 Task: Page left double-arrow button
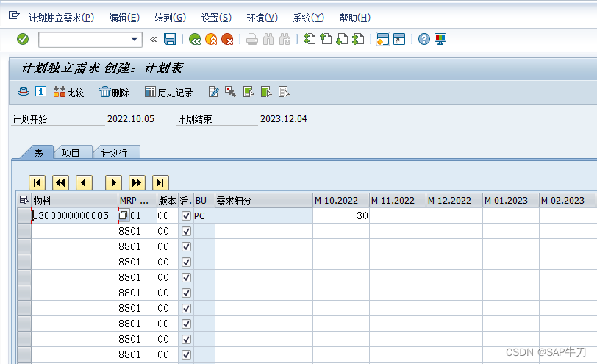click(x=60, y=183)
